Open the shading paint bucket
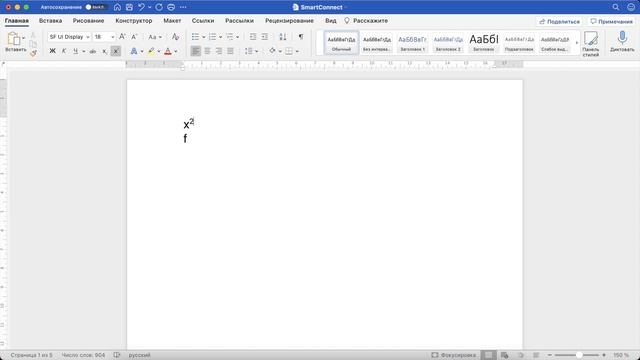This screenshot has height=360, width=640. [x=272, y=51]
